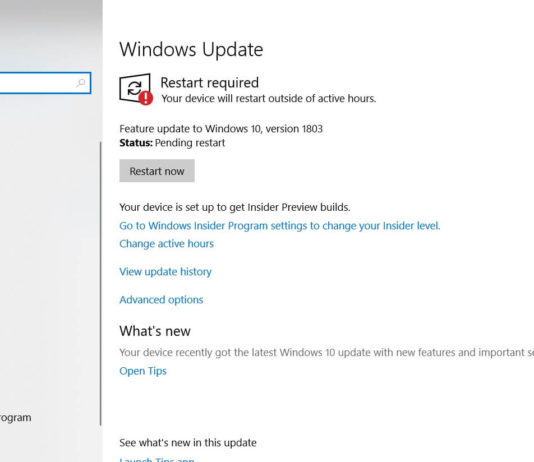Click the Restart now button
The height and width of the screenshot is (462, 534).
pyautogui.click(x=157, y=171)
